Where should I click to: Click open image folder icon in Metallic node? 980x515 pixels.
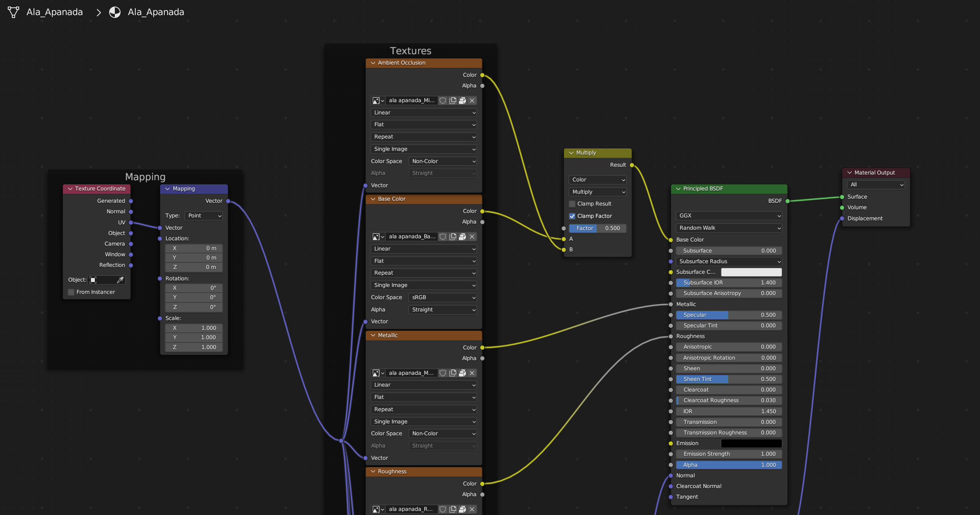coord(462,373)
